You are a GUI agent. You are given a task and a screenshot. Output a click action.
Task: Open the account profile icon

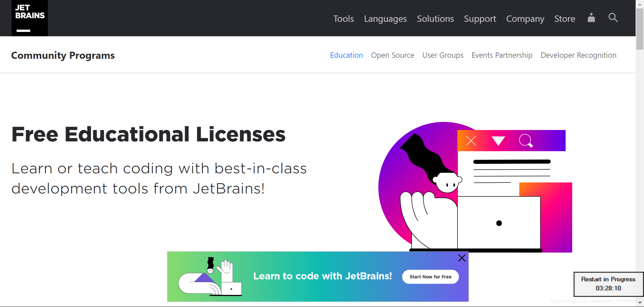coord(591,18)
